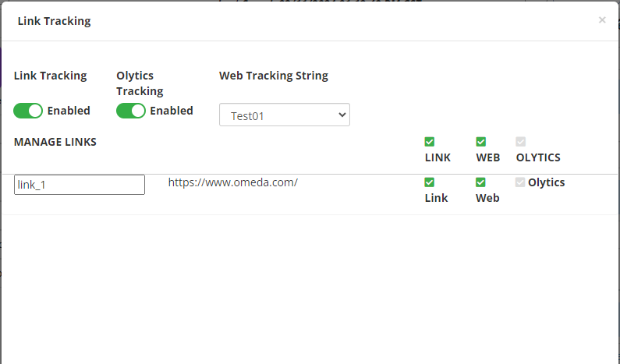Screen dimensions: 620x364
Task: Click the OLYTICS column header label
Action: [x=538, y=157]
